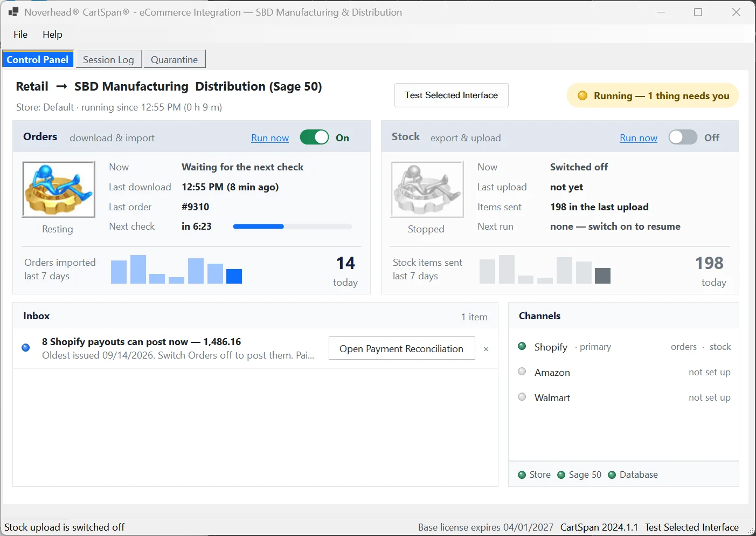Screen dimensions: 756x536
Task: Click the Test Selected Interface button
Action: [451, 95]
